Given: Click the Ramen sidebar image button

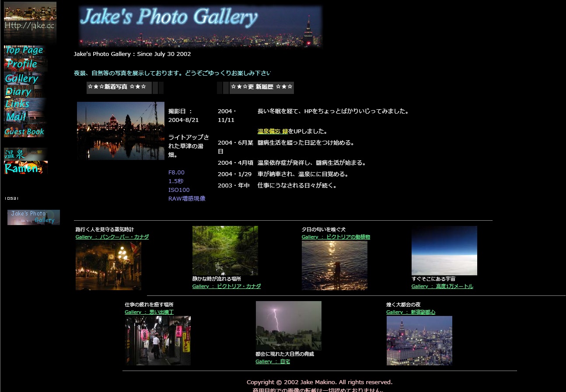Looking at the screenshot, I should 25,168.
